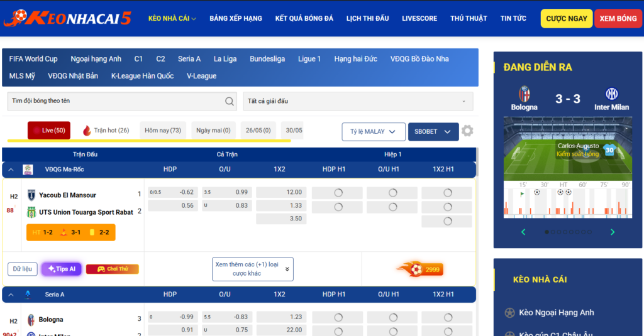Click the Bologna crest in match row
Image resolution: width=644 pixels, height=336 pixels.
pyautogui.click(x=31, y=320)
